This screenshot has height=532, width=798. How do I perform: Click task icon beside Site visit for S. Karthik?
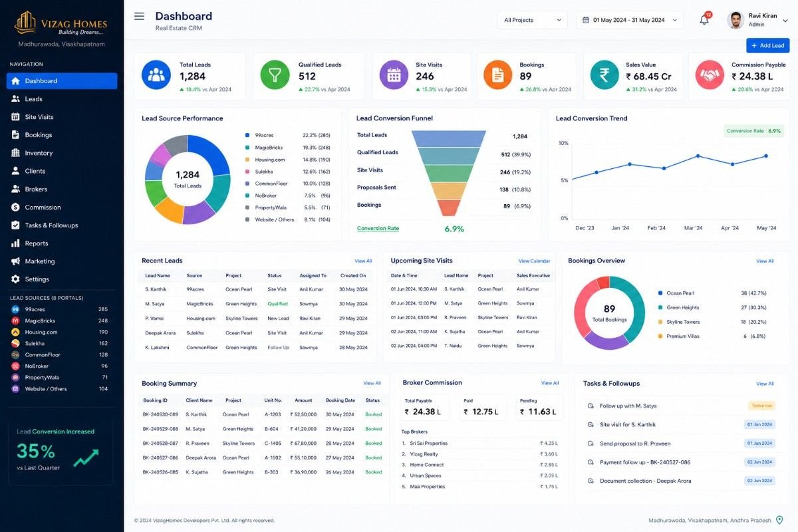click(x=591, y=424)
